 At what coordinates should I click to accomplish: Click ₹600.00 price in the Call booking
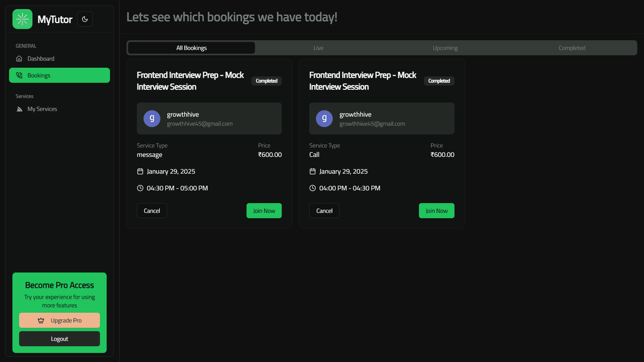442,155
